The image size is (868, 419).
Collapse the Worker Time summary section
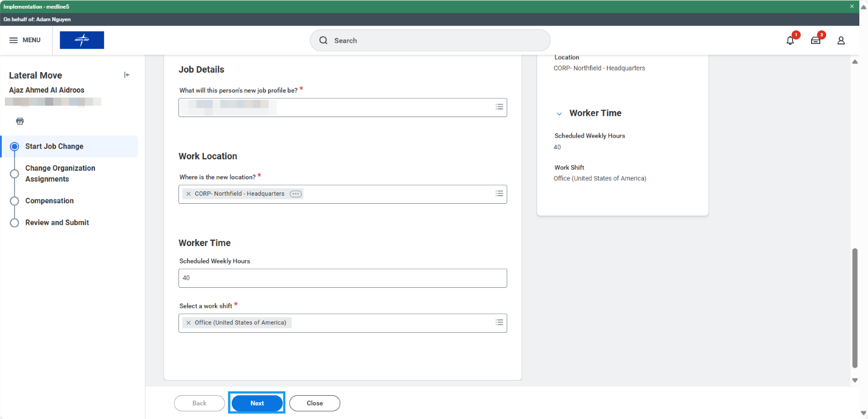point(559,114)
